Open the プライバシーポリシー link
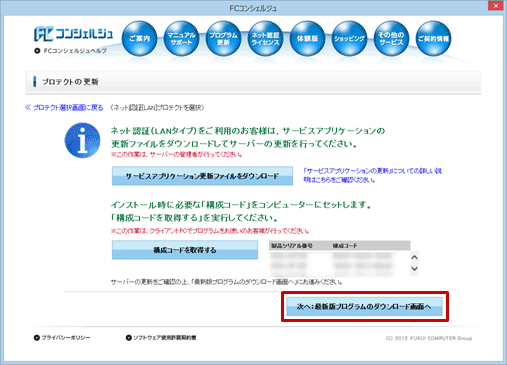 62,338
